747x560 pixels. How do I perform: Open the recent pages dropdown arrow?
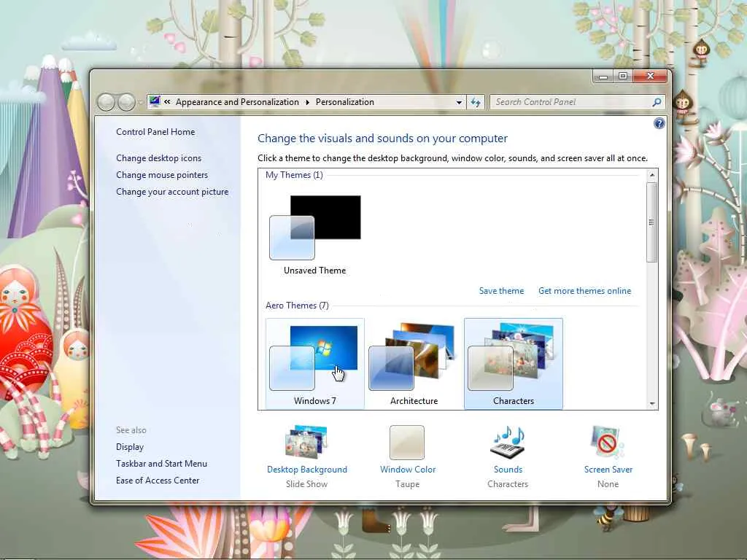140,102
